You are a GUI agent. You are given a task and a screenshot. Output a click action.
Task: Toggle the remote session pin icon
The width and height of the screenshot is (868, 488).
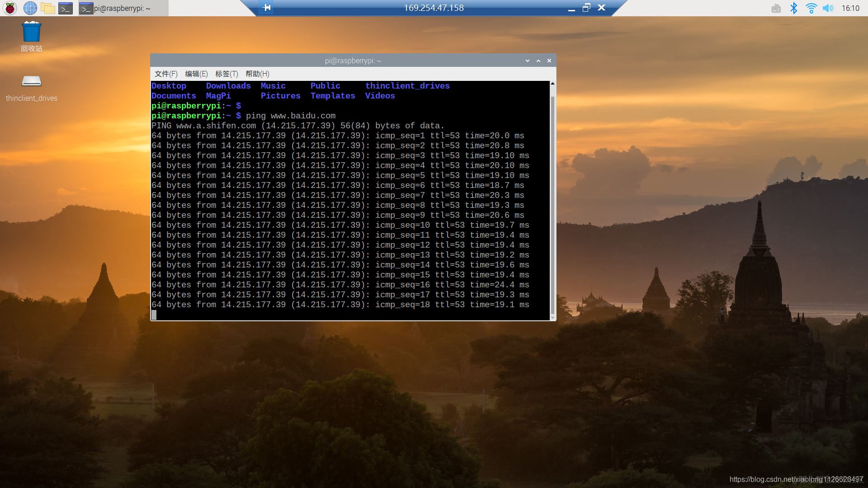pos(267,7)
